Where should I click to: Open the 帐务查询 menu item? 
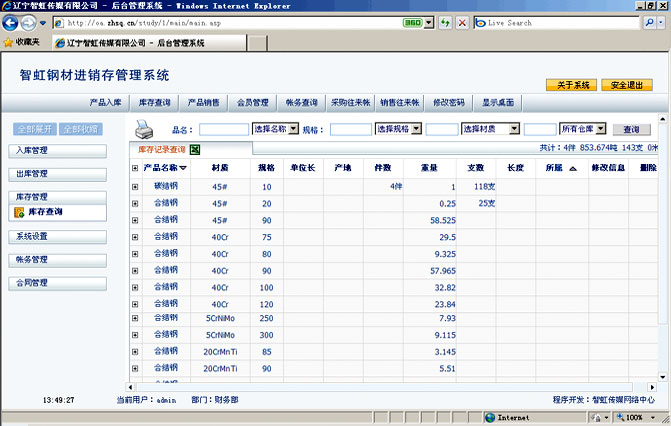pyautogui.click(x=301, y=102)
